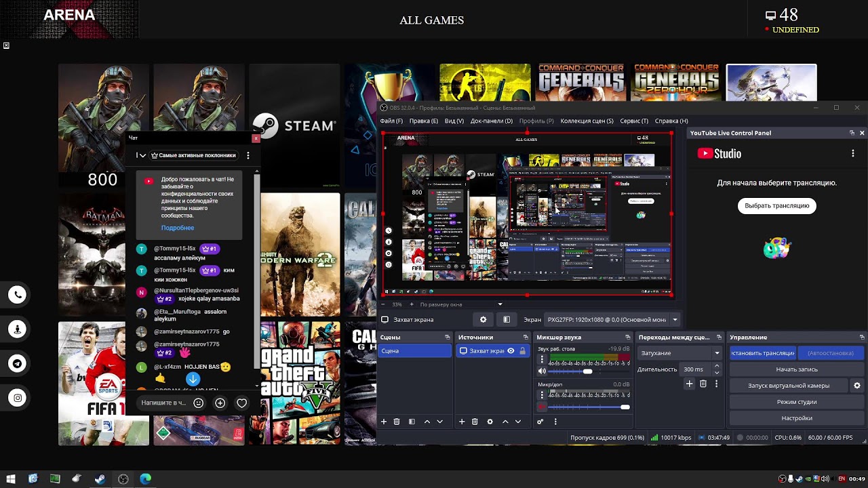Enable Режим студии mode
The width and height of the screenshot is (868, 488).
(x=797, y=402)
